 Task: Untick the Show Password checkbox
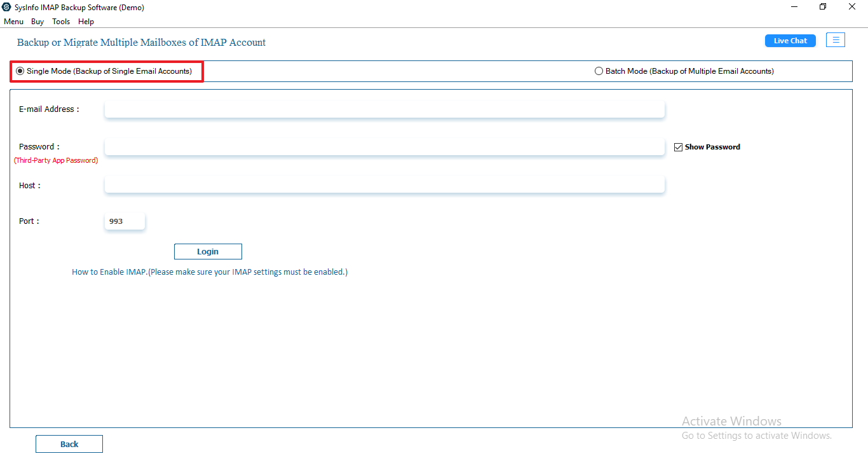point(678,147)
